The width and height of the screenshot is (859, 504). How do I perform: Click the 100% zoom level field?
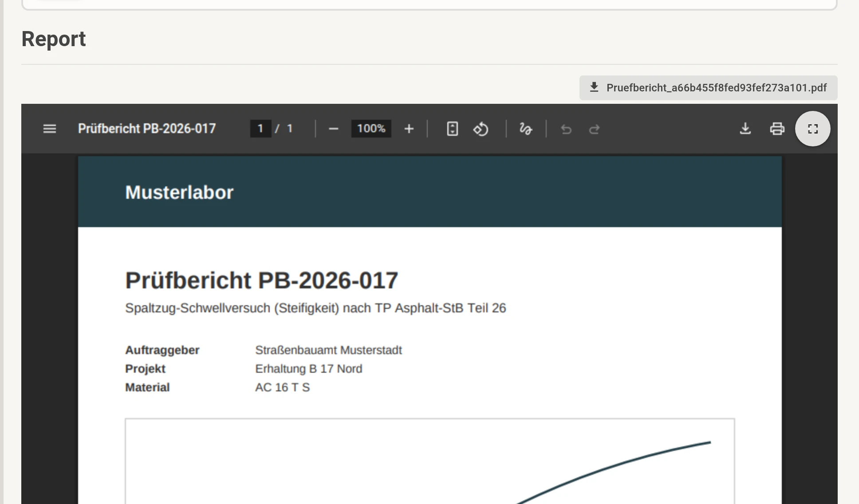point(371,129)
